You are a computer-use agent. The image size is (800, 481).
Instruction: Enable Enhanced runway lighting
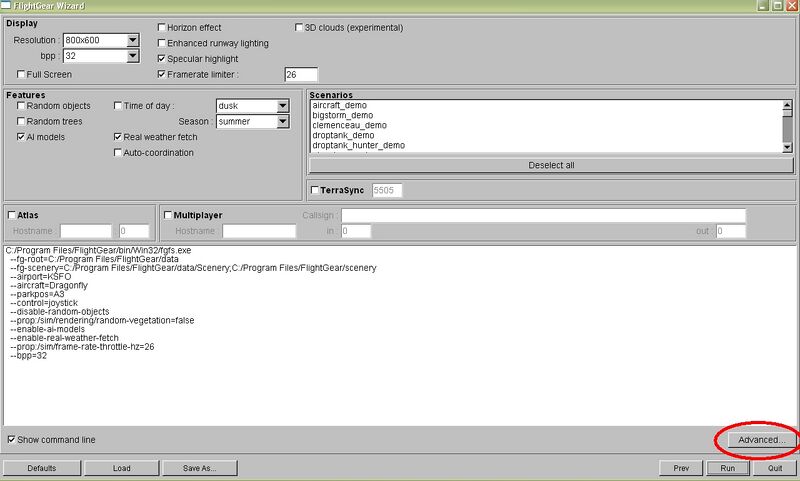click(162, 43)
